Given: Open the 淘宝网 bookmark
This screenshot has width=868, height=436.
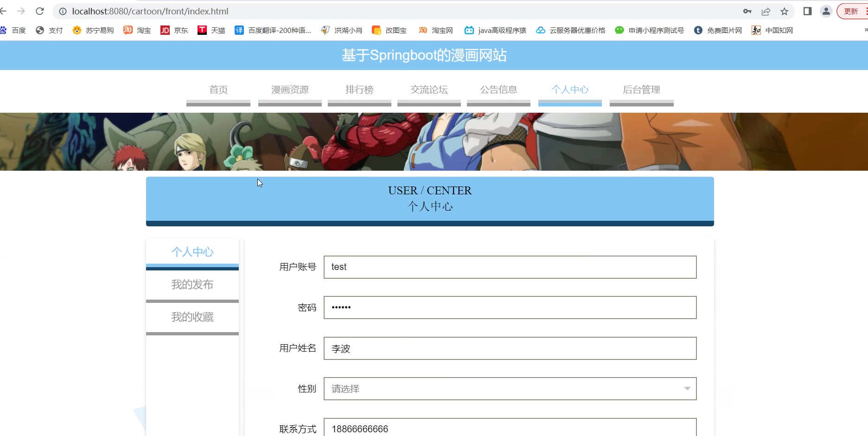Looking at the screenshot, I should point(436,30).
